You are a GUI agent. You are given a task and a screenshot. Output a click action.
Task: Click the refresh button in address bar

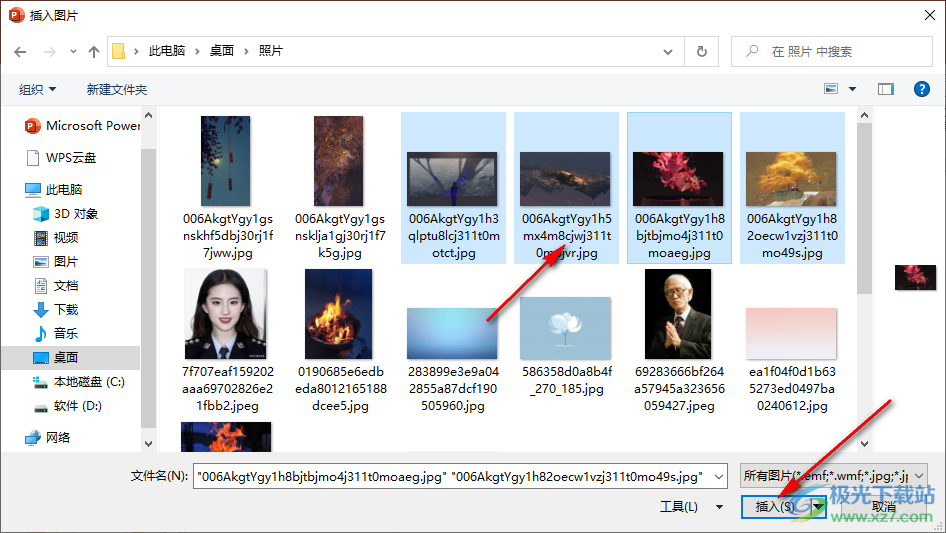702,52
